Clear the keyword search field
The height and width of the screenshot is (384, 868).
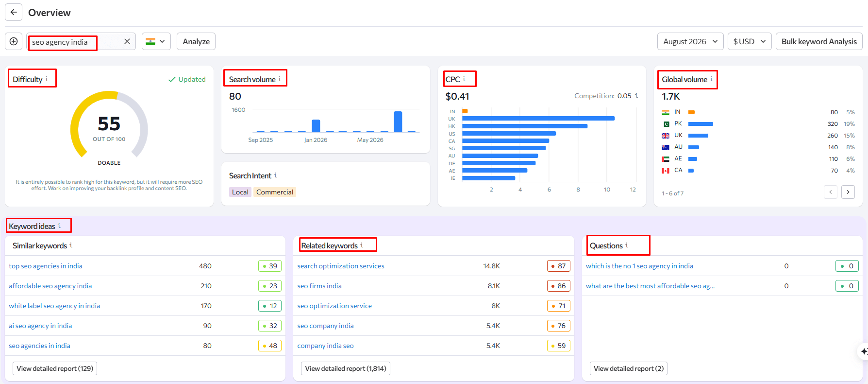pos(127,41)
